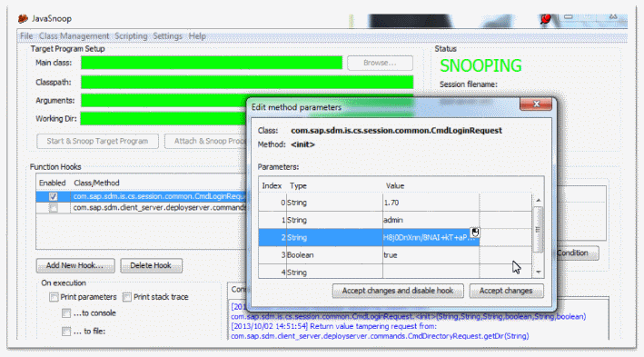Click the Working Dir input field
Viewport: 644px width, 357px height.
(163, 119)
